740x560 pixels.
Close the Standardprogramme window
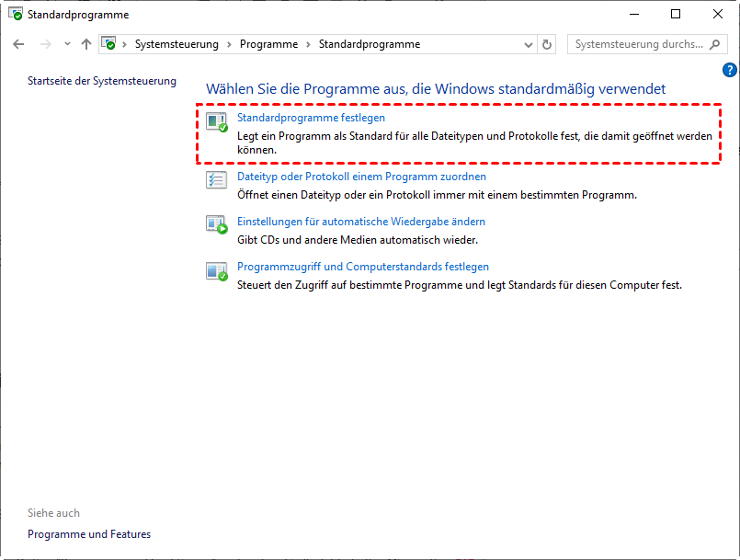(718, 14)
